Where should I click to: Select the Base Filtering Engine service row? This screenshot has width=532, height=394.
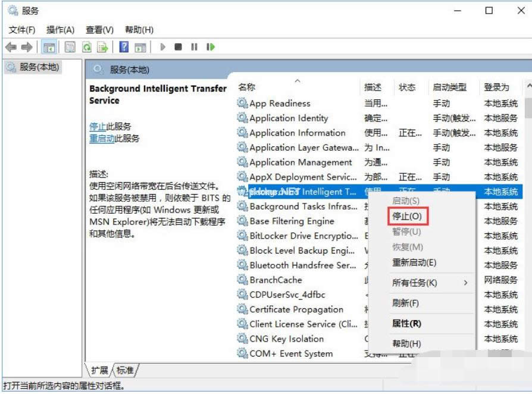[378, 221]
